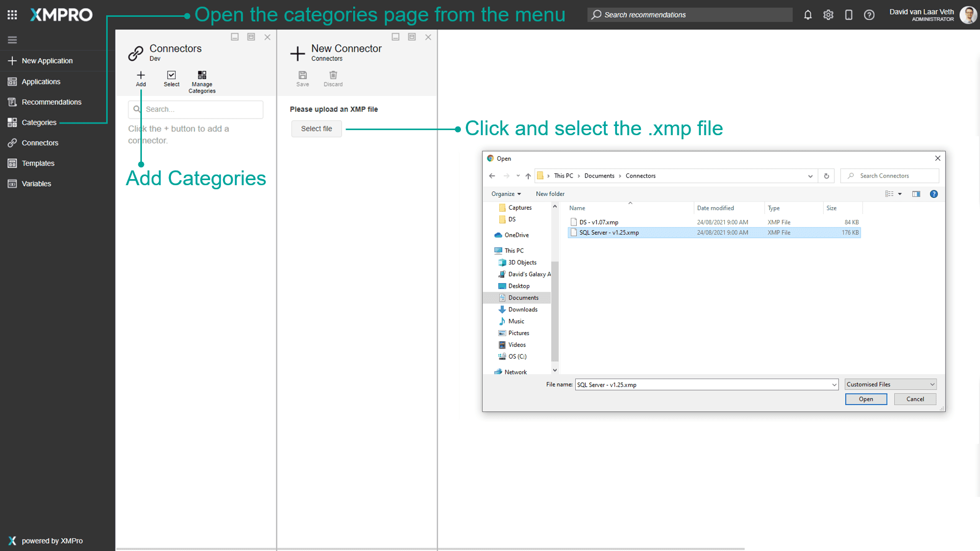Open the app launcher grid icon
Screen dimensions: 980x551
[12, 15]
